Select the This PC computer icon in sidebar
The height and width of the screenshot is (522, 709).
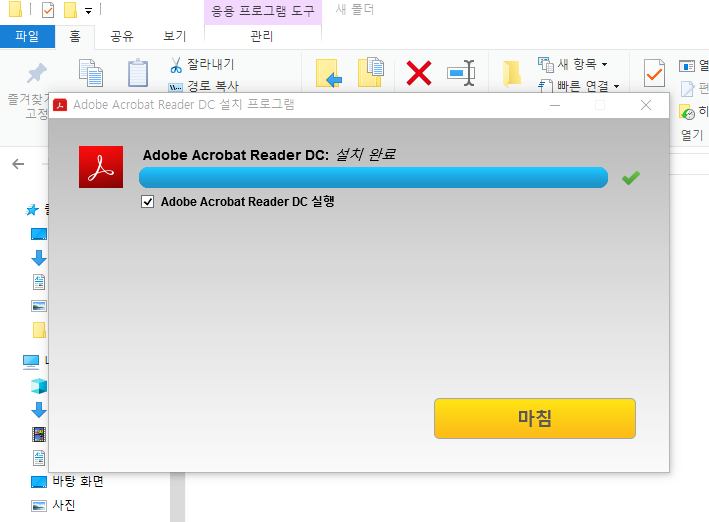coord(31,361)
